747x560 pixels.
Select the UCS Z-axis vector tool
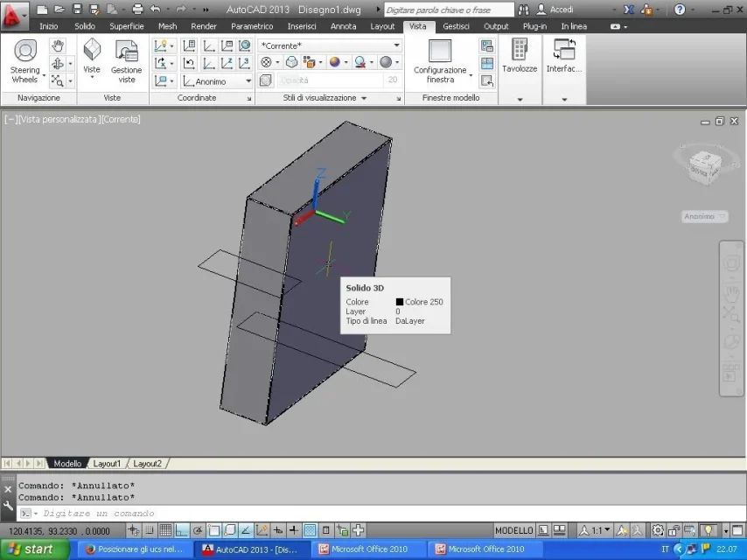coord(227,63)
